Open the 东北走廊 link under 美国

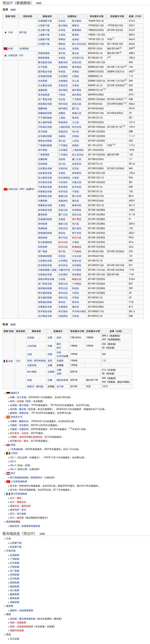click(x=14, y=639)
